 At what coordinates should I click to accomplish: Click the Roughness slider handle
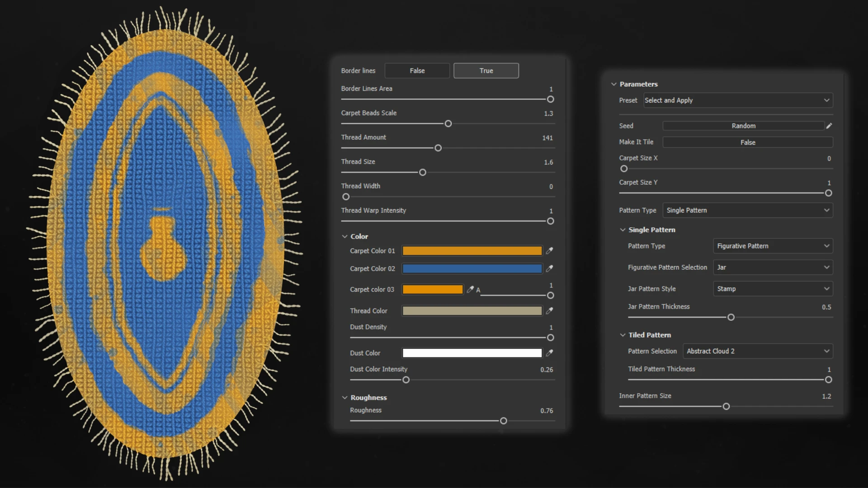tap(503, 421)
